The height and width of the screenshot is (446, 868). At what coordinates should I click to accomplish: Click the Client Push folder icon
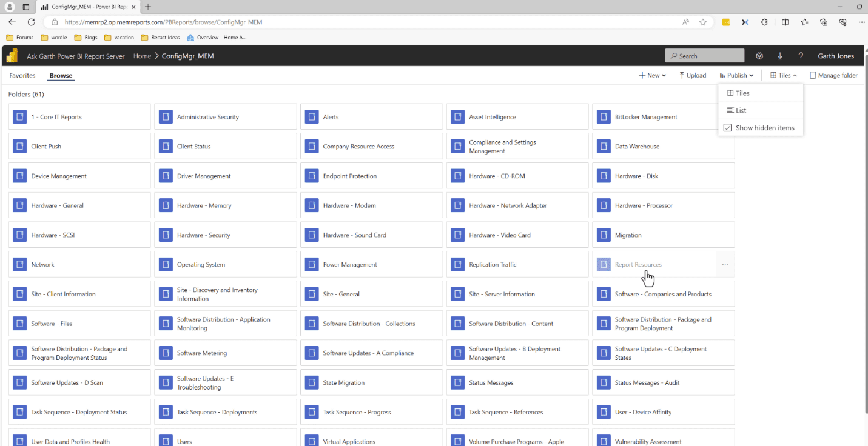[20, 147]
